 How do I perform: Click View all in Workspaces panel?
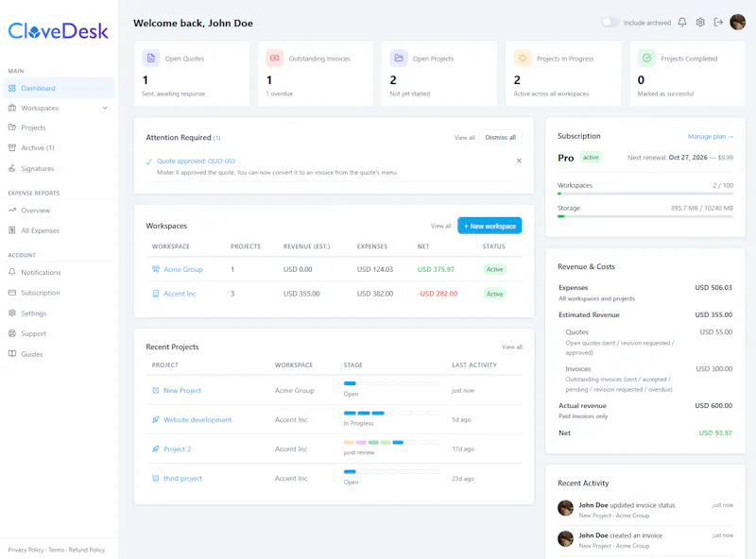point(440,226)
